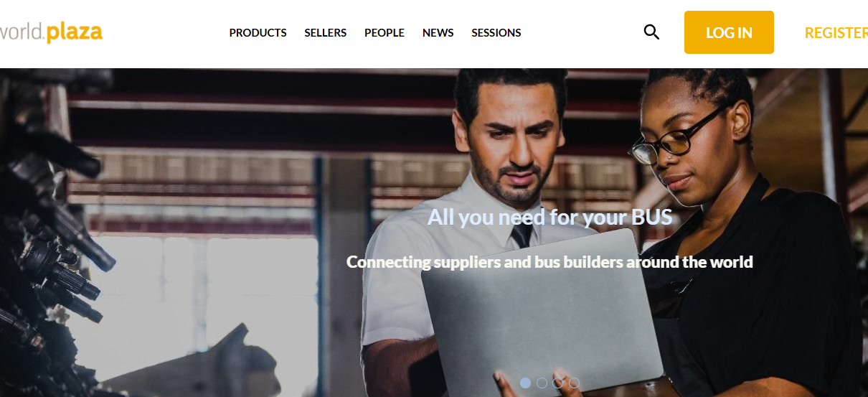View the NEWS page
Image resolution: width=868 pixels, height=397 pixels.
tap(438, 33)
